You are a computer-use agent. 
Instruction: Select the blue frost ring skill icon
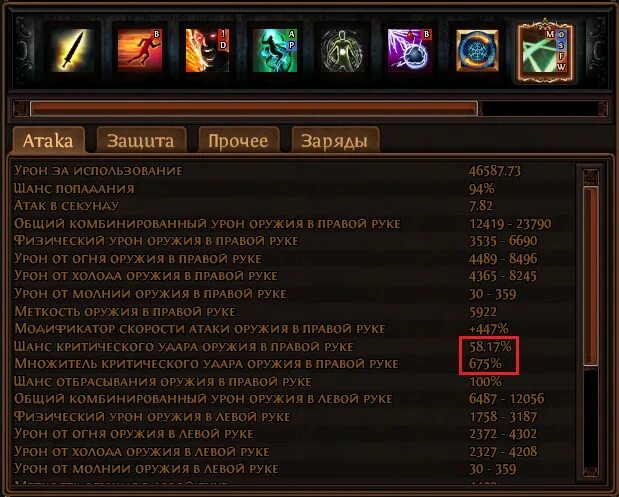[x=477, y=50]
